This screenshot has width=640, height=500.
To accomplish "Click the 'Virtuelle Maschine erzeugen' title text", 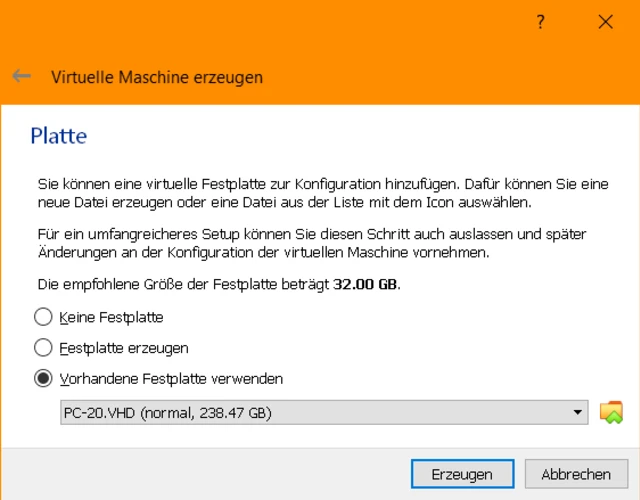I will 157,77.
